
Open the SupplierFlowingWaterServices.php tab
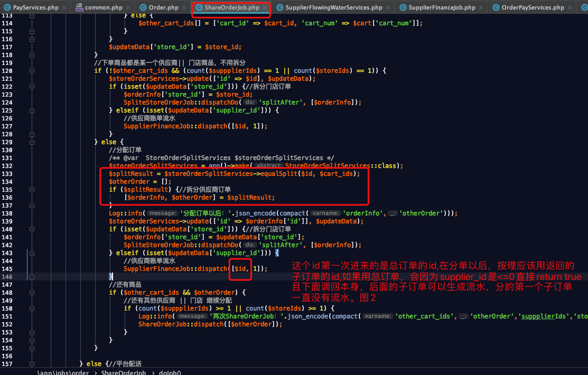333,7
